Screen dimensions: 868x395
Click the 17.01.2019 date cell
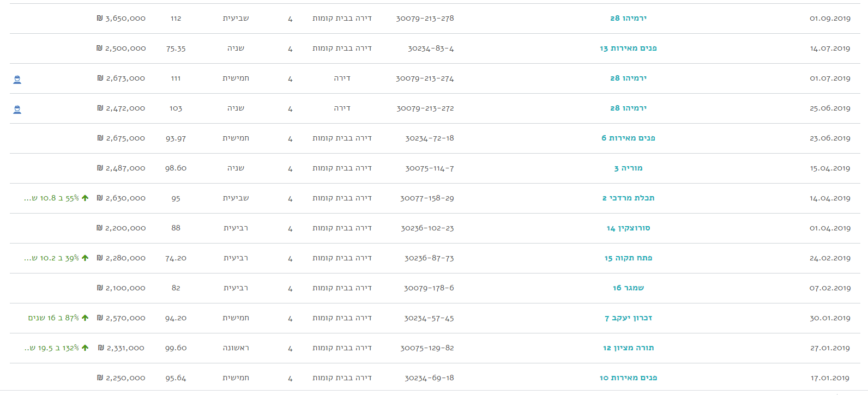pos(829,378)
